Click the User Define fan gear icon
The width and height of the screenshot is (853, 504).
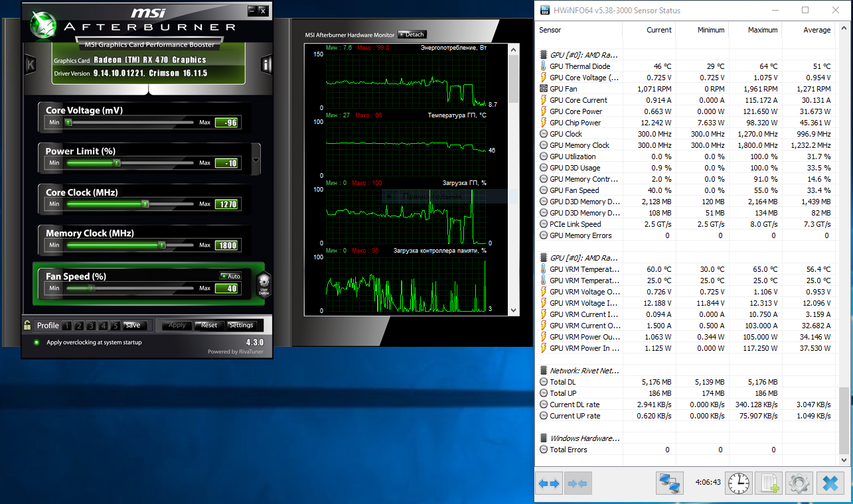(264, 284)
